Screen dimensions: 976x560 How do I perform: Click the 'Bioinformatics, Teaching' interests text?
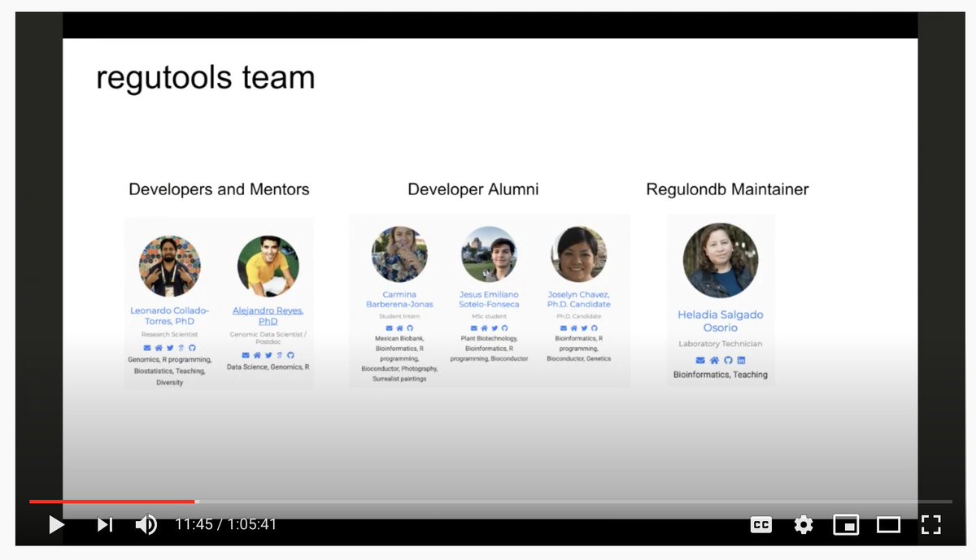[721, 375]
